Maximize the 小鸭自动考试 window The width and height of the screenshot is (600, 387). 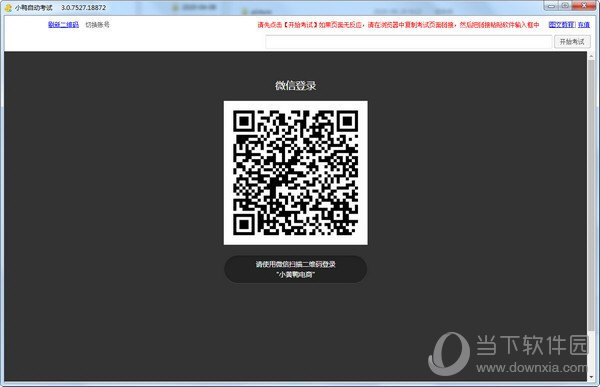click(x=565, y=5)
